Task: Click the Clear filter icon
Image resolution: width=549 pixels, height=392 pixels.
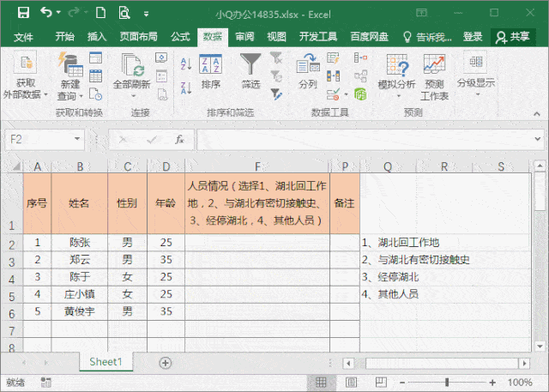Action: [x=276, y=57]
